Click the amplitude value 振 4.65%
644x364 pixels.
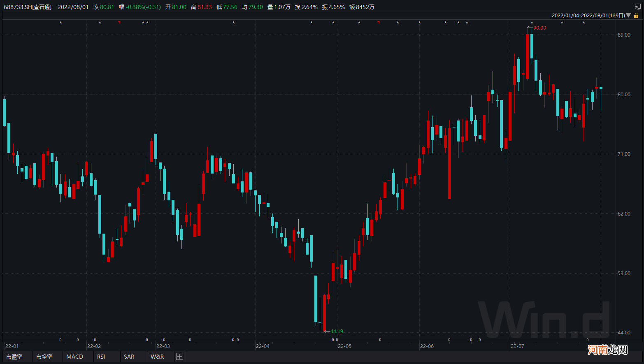(x=333, y=7)
